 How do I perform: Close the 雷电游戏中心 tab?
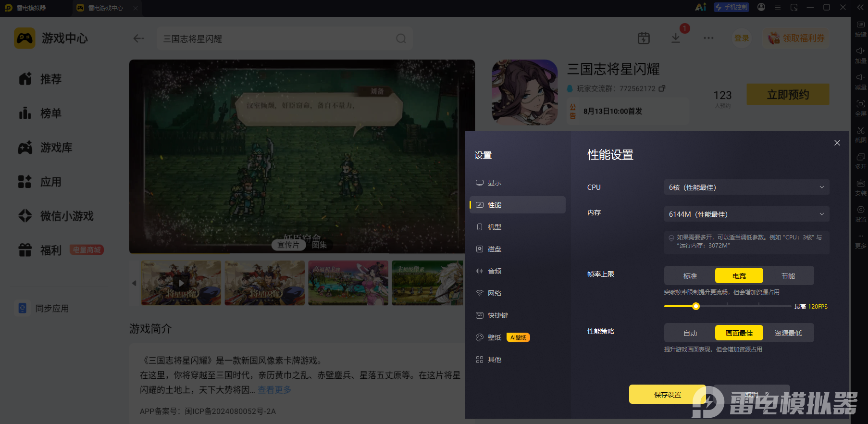[x=136, y=8]
